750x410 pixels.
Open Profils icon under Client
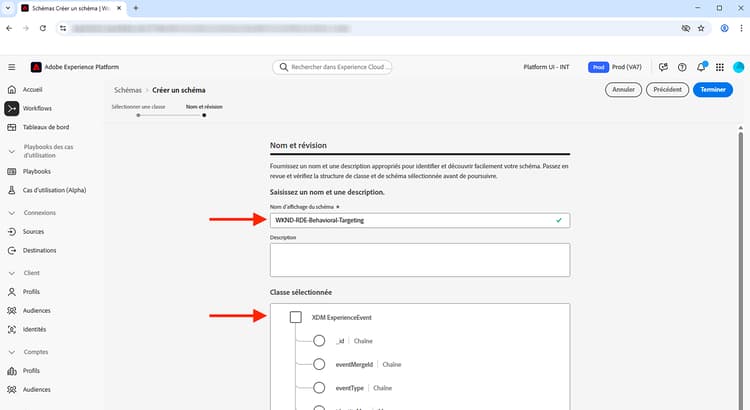click(12, 292)
